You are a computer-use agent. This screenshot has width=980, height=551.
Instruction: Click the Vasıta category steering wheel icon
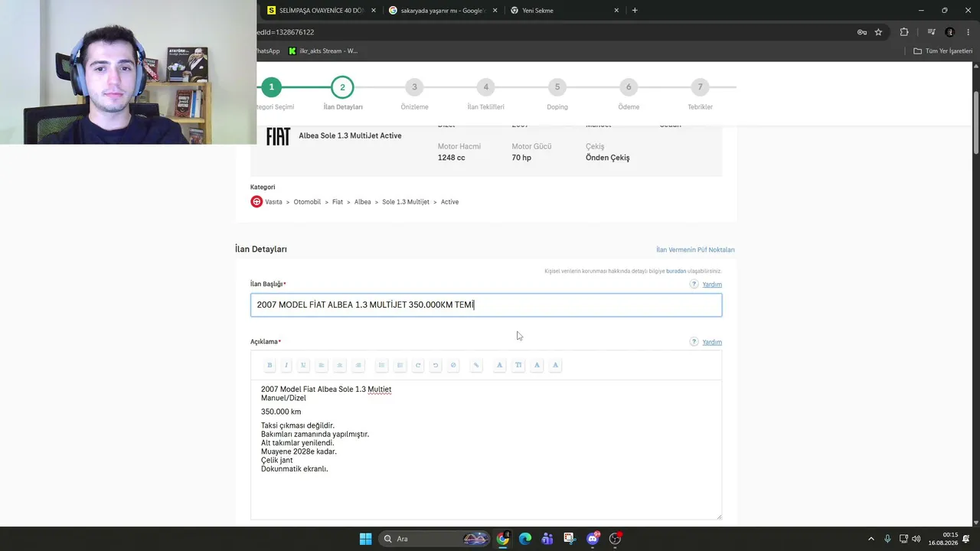[x=256, y=202]
